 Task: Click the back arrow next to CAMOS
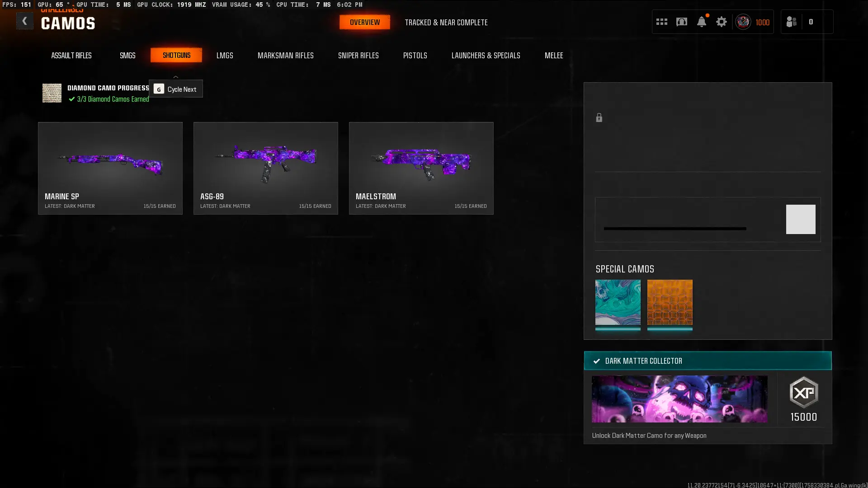24,21
